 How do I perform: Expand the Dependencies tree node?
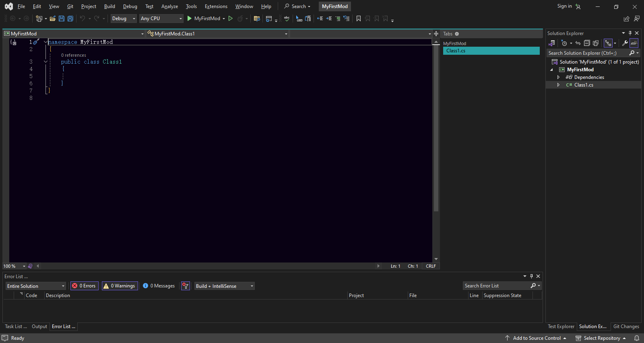click(x=558, y=77)
